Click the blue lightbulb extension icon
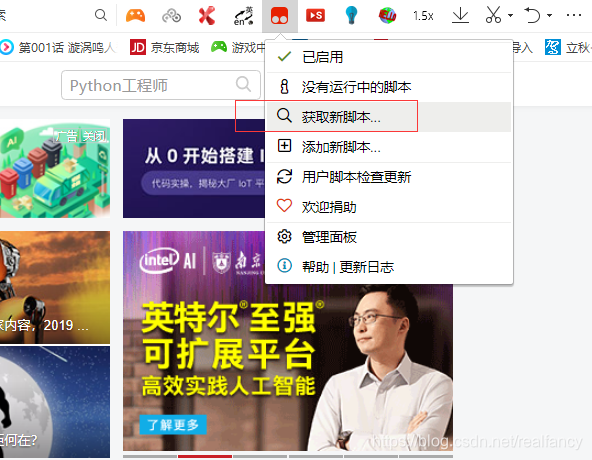 click(x=351, y=15)
